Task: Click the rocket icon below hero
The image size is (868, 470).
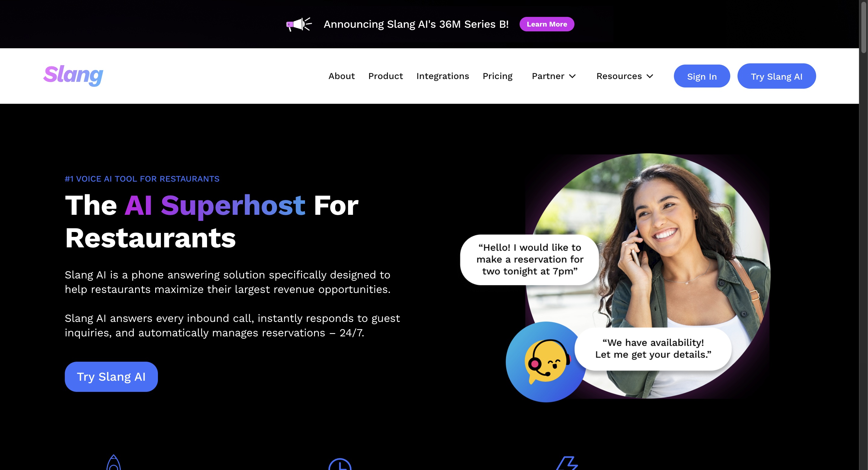Action: (114, 462)
